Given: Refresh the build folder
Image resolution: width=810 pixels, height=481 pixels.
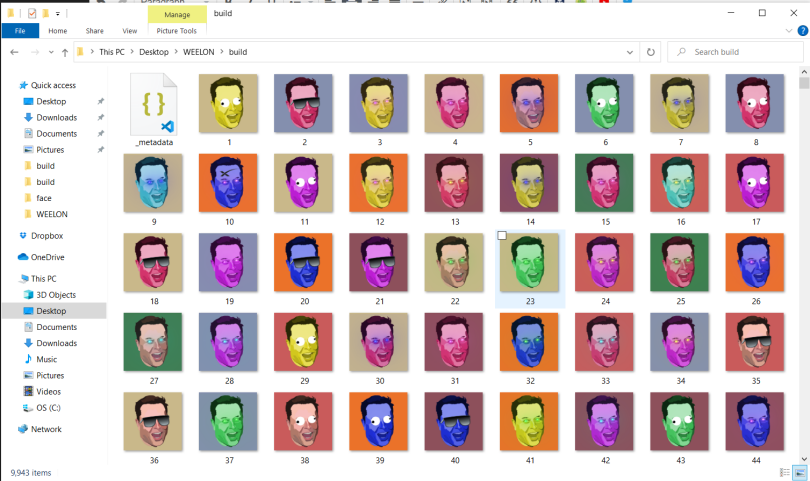Looking at the screenshot, I should pos(650,52).
